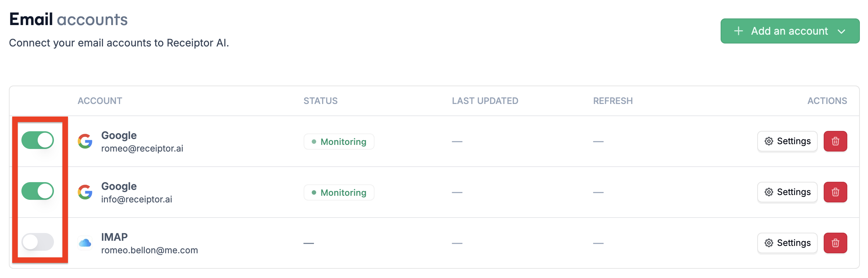Enable the IMAP romeo.bellon@me.com toggle
This screenshot has width=868, height=278.
[38, 242]
